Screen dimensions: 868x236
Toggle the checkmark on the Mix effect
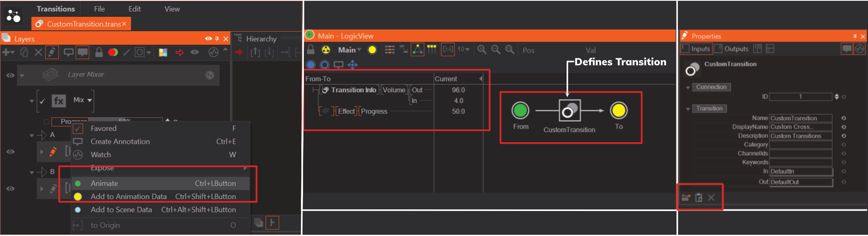coord(42,101)
